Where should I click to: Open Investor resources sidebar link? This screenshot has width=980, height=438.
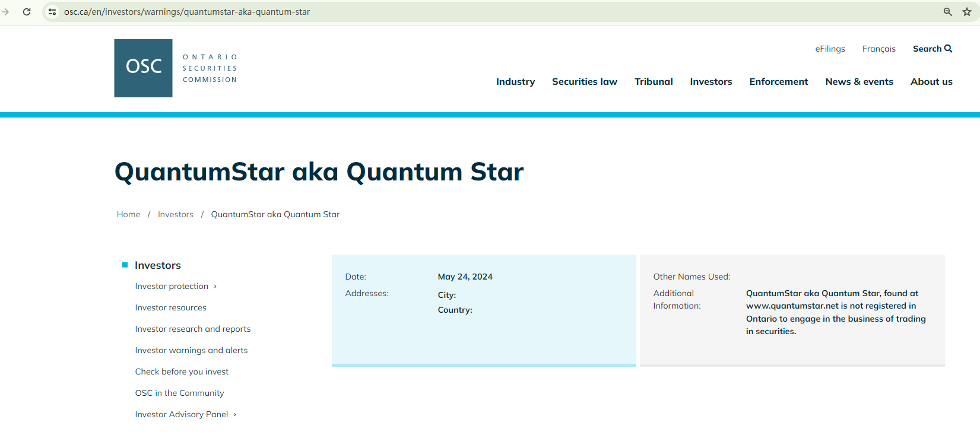(171, 307)
